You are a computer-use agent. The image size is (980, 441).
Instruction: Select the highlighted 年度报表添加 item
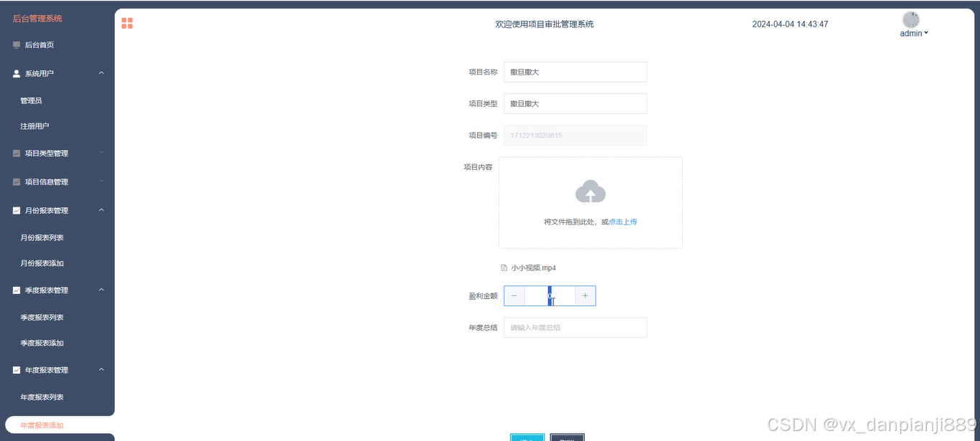(60, 425)
